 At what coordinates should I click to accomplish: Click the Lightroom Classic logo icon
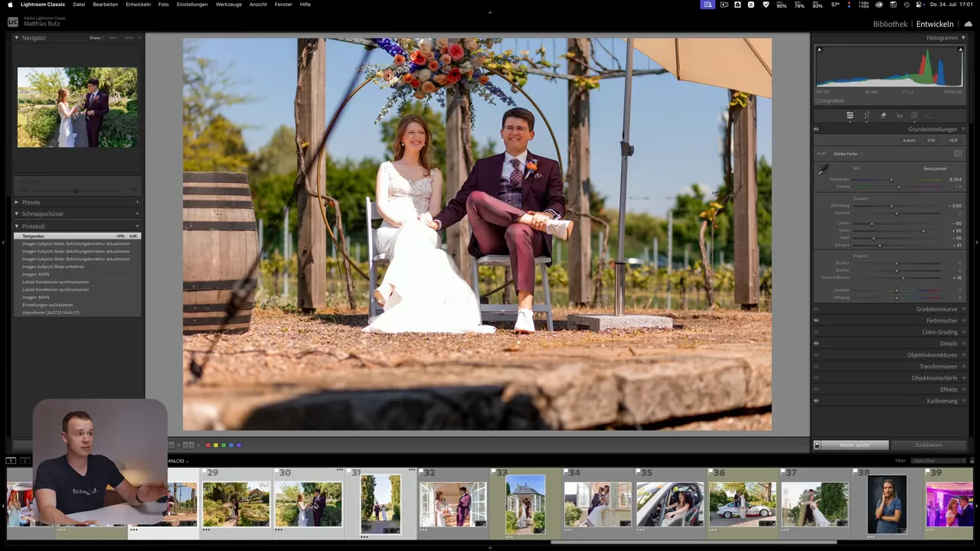point(11,23)
